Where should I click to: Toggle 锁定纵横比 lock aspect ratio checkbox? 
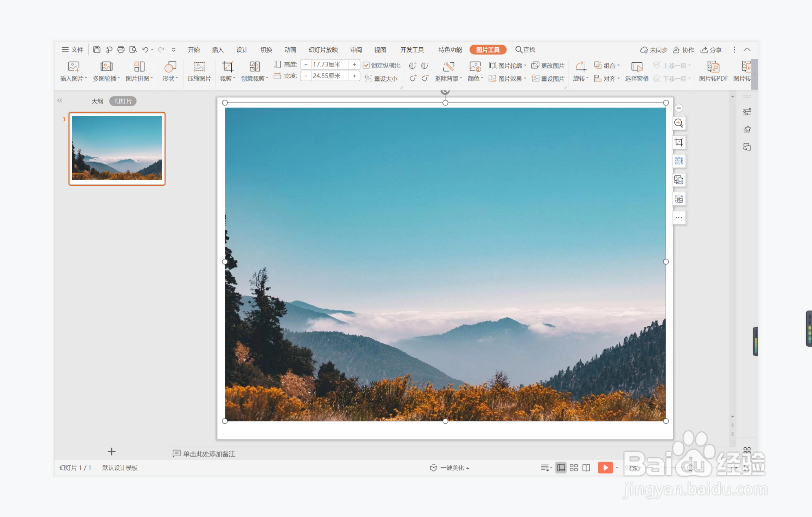pos(366,66)
